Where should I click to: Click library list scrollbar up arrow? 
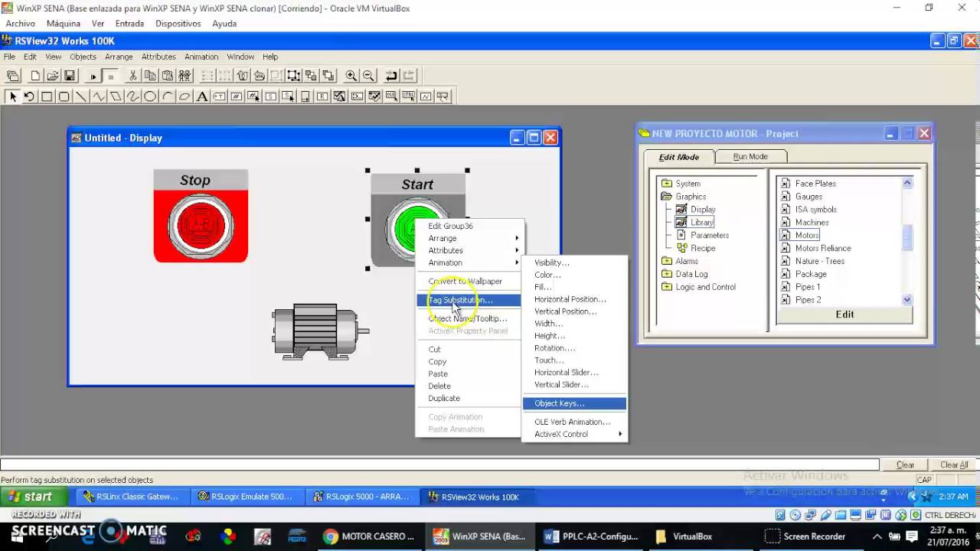[907, 183]
